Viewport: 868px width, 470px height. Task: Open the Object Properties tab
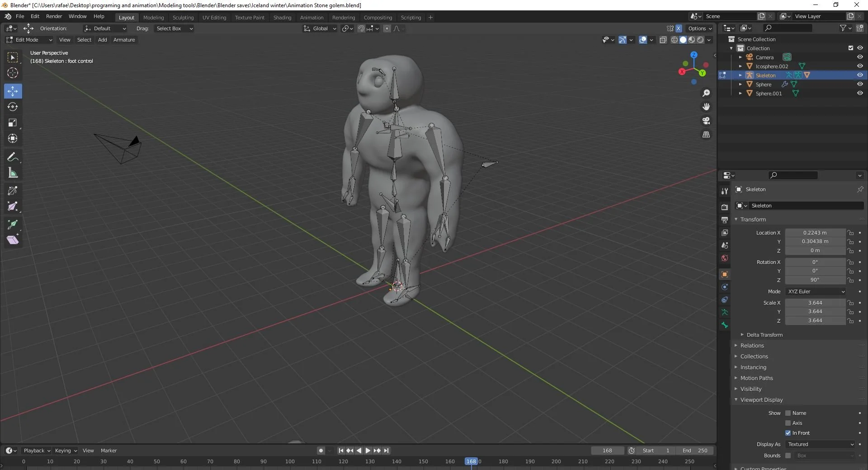point(724,274)
